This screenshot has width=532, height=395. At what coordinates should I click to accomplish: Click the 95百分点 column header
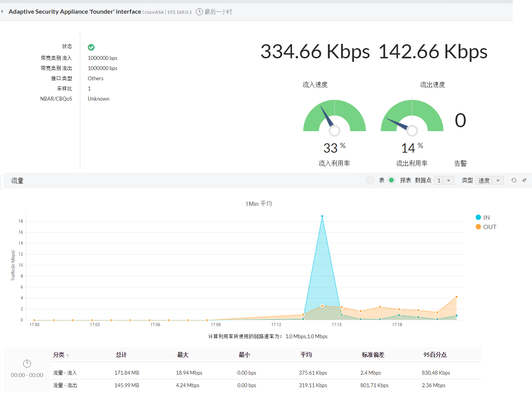[x=435, y=355]
